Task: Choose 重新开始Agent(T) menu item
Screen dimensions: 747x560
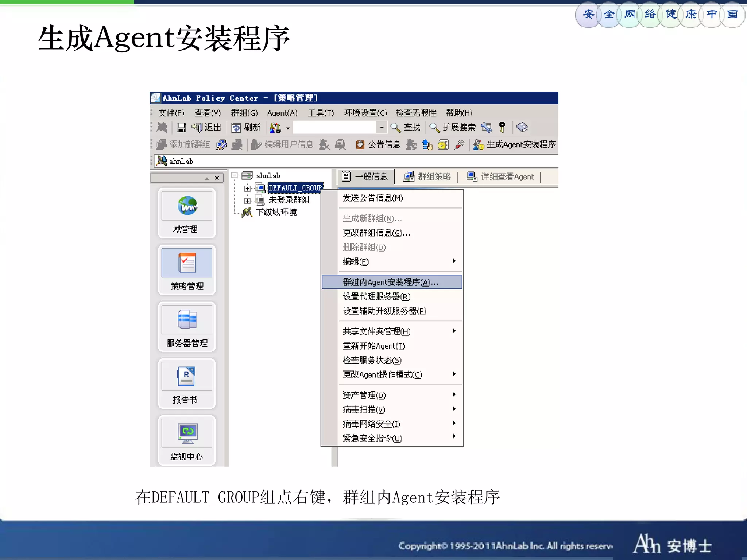Action: tap(392, 346)
